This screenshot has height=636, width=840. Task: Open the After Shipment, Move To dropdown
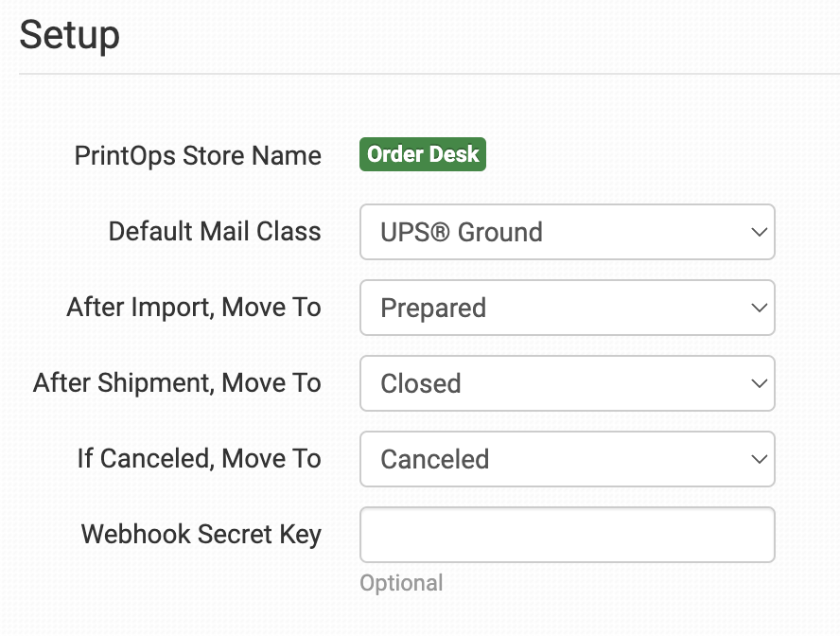click(567, 383)
